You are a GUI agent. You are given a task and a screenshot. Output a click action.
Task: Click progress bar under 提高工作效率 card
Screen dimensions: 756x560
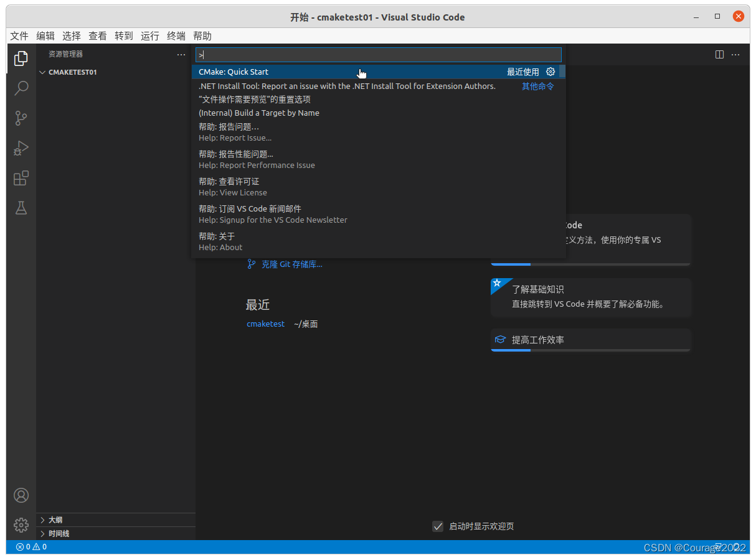pyautogui.click(x=591, y=350)
